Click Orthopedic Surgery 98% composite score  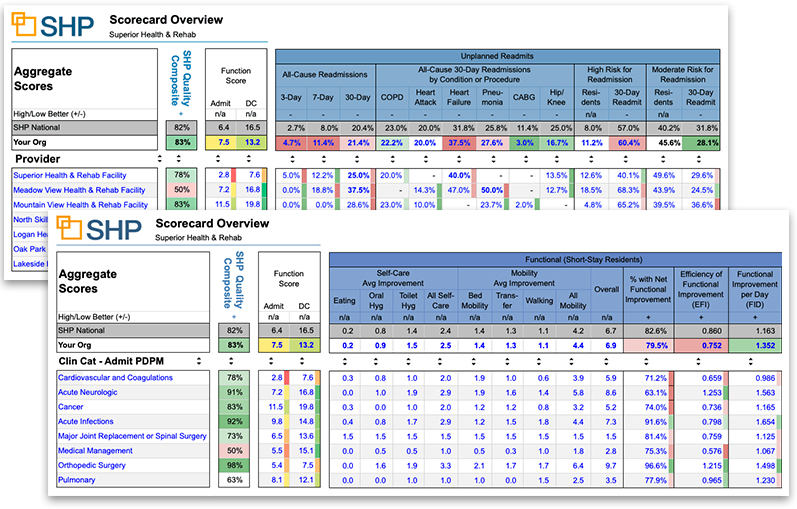[x=234, y=465]
